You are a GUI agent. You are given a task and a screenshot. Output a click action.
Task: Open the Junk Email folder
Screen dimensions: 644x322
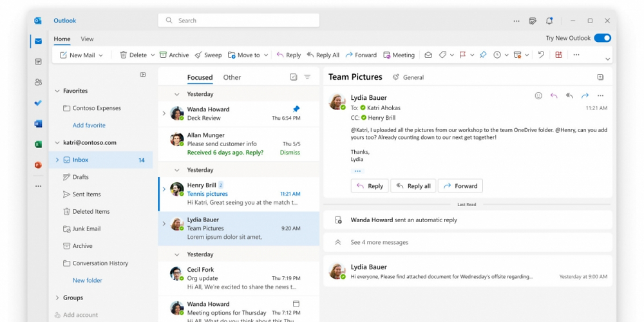[100, 229]
